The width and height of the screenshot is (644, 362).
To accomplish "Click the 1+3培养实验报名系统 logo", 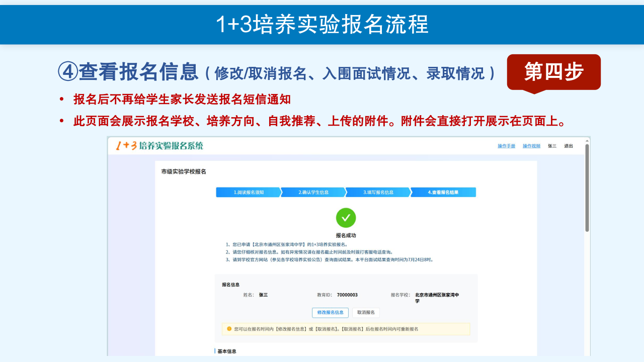I will pyautogui.click(x=159, y=146).
